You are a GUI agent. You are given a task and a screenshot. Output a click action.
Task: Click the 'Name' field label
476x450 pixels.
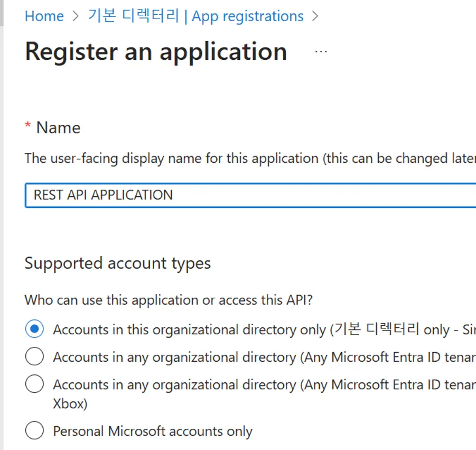pos(58,127)
